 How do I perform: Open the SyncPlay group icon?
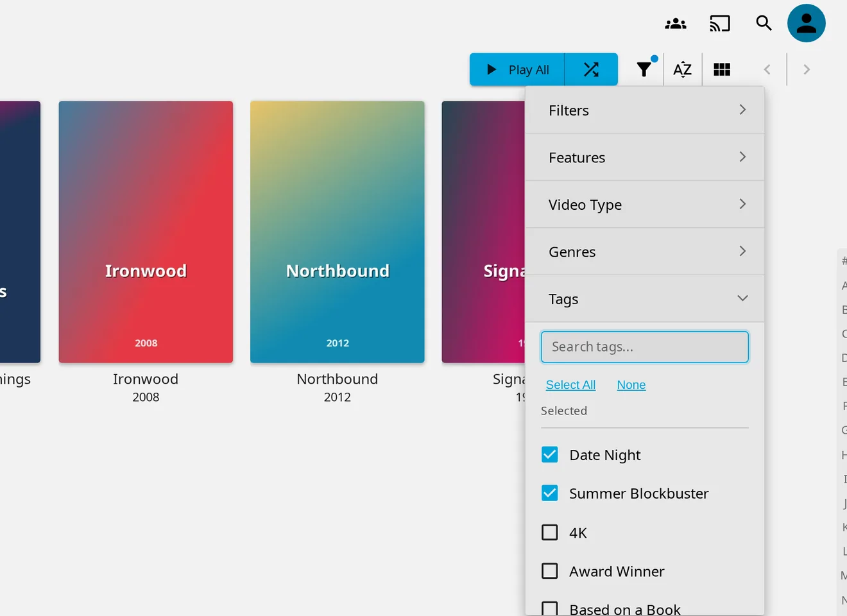(676, 24)
